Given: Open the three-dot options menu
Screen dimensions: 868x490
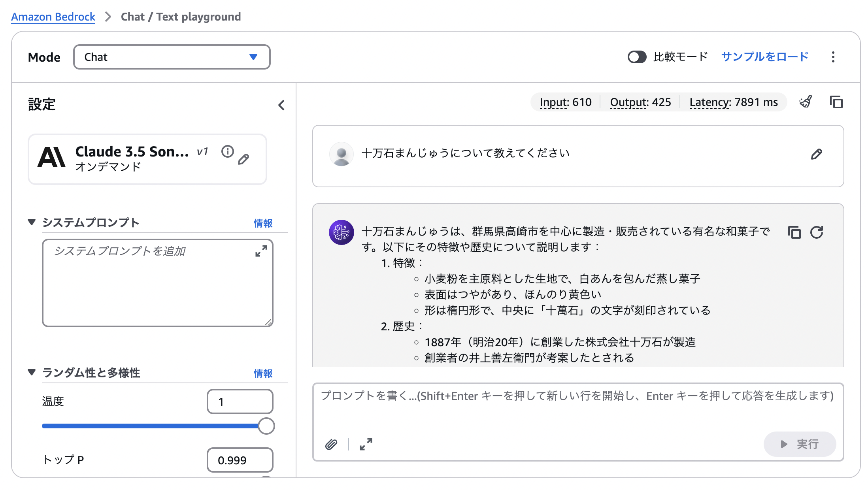Looking at the screenshot, I should pyautogui.click(x=833, y=57).
